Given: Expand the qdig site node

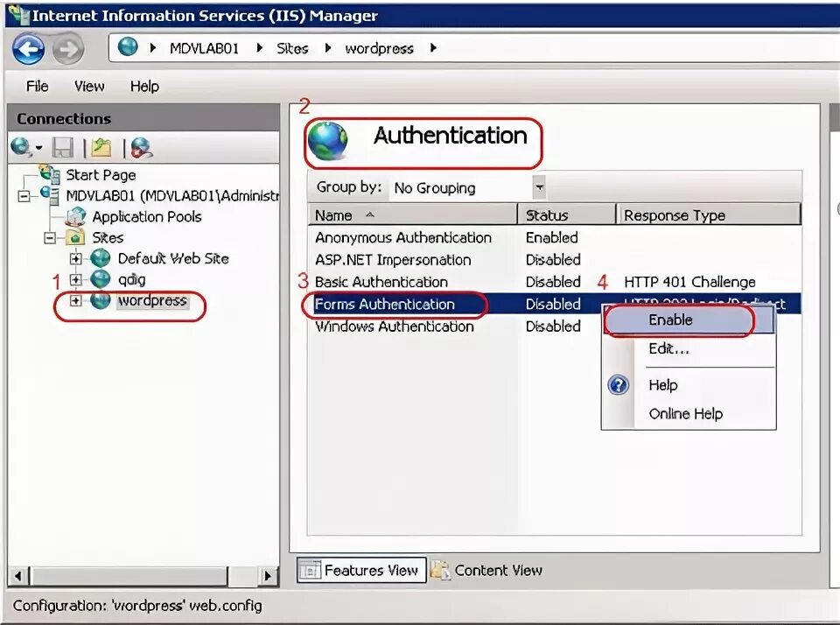Looking at the screenshot, I should (x=75, y=280).
